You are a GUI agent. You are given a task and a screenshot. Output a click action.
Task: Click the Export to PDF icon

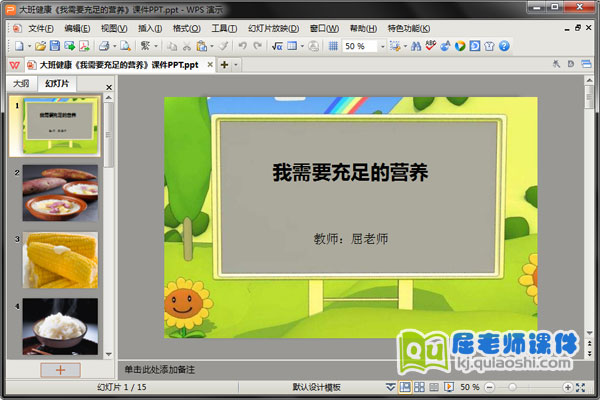[84, 46]
